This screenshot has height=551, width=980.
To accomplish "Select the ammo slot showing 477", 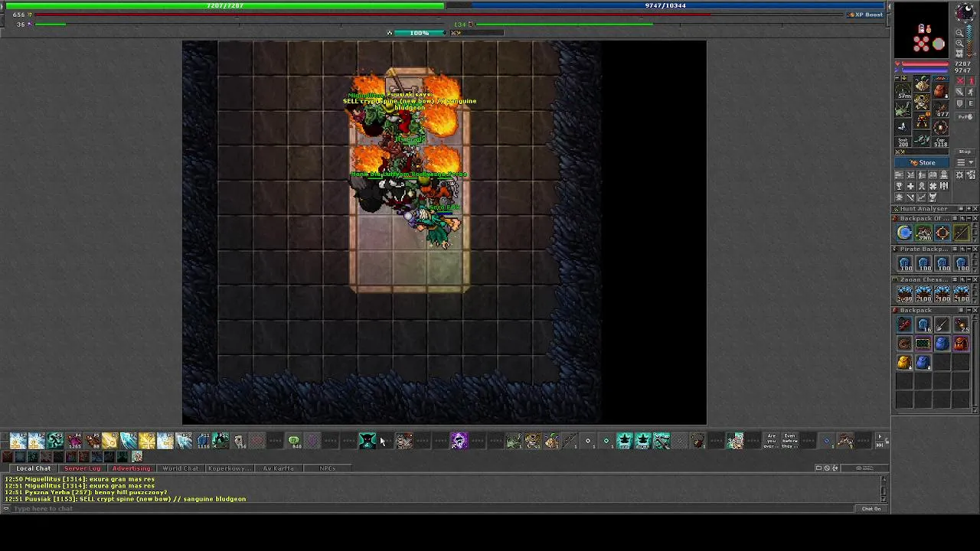I will tap(940, 109).
